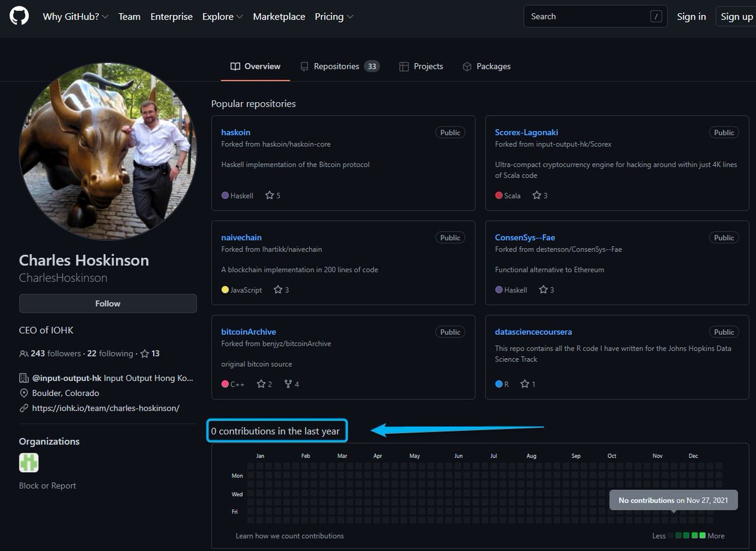Click the haskoin star count icon
The image size is (756, 551).
pos(270,195)
